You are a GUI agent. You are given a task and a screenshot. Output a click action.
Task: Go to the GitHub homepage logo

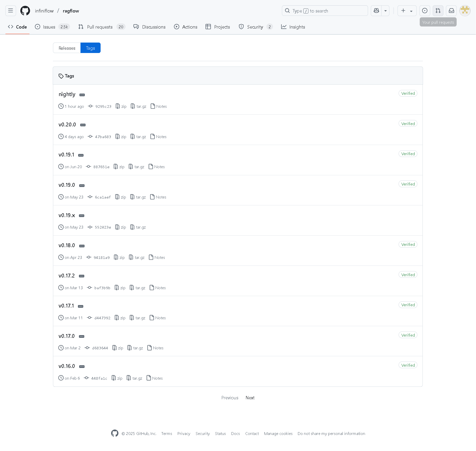tap(25, 11)
